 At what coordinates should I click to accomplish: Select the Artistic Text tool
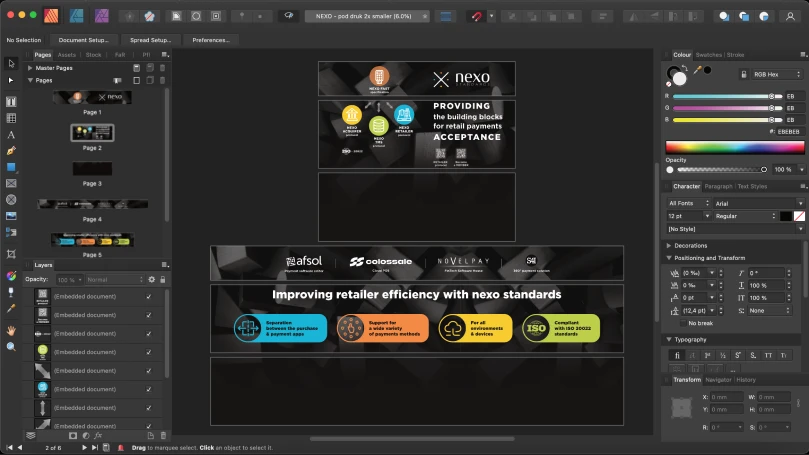pyautogui.click(x=11, y=134)
